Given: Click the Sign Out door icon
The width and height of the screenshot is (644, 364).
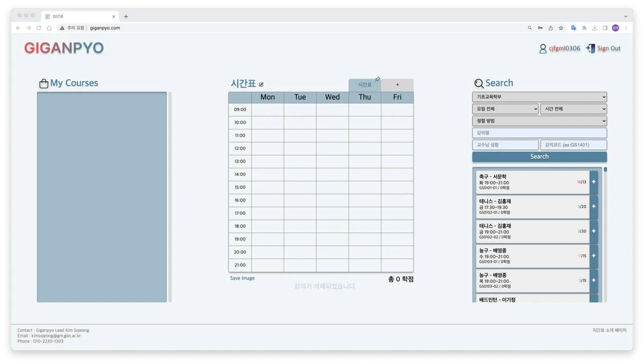Looking at the screenshot, I should pos(590,48).
